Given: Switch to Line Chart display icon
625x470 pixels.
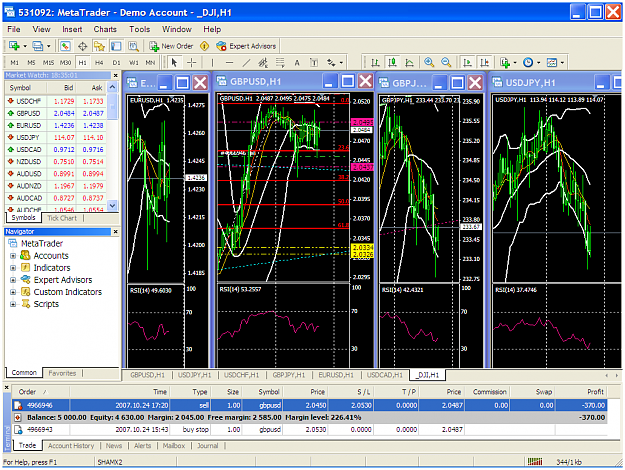Looking at the screenshot, I should click(409, 63).
